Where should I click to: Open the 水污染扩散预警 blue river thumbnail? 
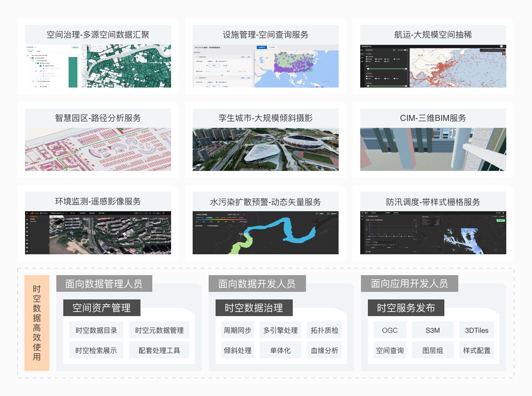click(x=266, y=233)
